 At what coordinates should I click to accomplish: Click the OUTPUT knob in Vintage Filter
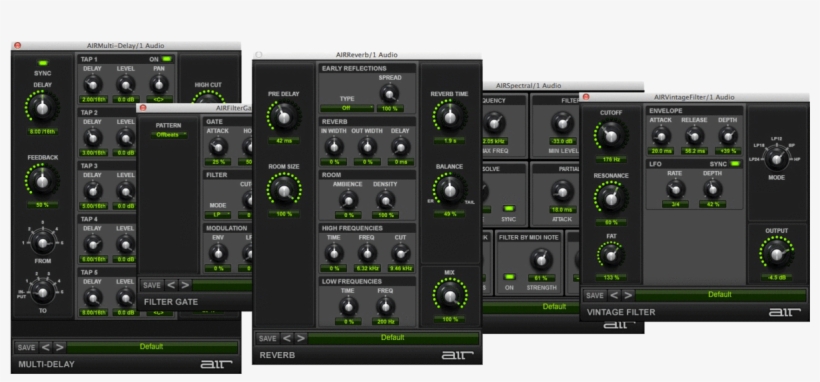point(777,254)
